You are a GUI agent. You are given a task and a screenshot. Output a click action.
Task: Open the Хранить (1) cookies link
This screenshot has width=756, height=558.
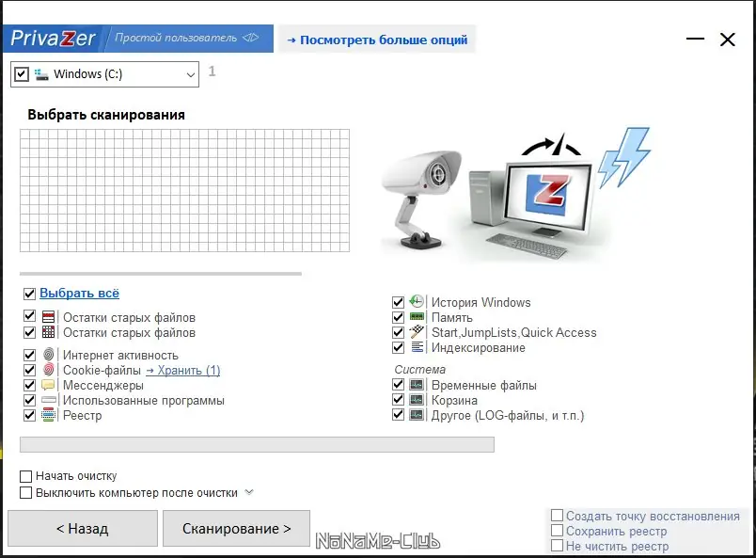click(x=182, y=370)
